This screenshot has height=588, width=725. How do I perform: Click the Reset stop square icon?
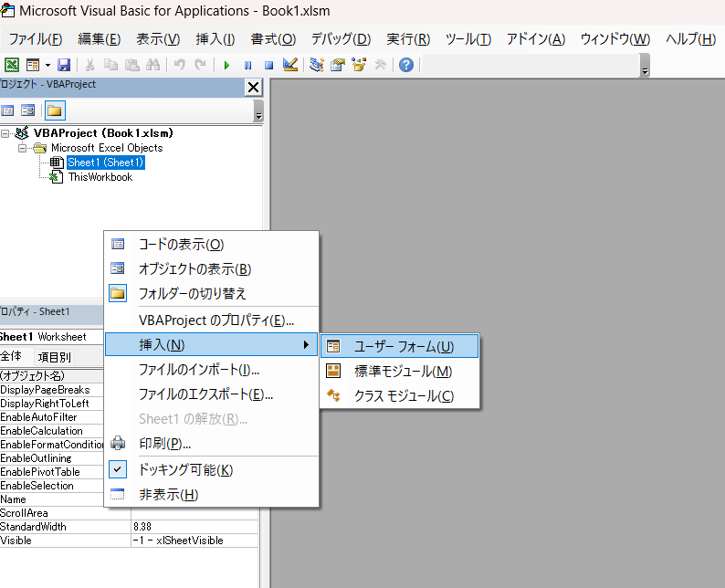click(x=268, y=65)
